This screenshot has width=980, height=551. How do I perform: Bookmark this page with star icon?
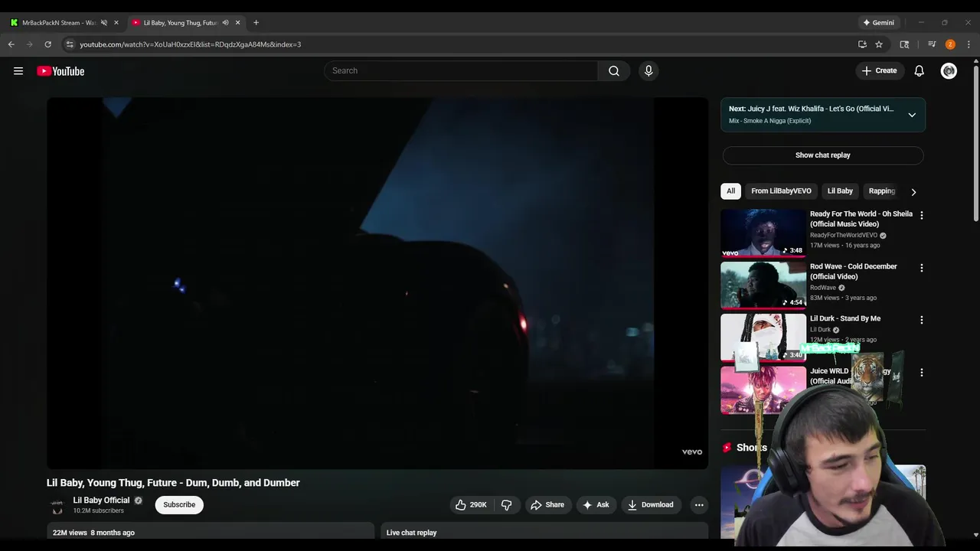[879, 44]
